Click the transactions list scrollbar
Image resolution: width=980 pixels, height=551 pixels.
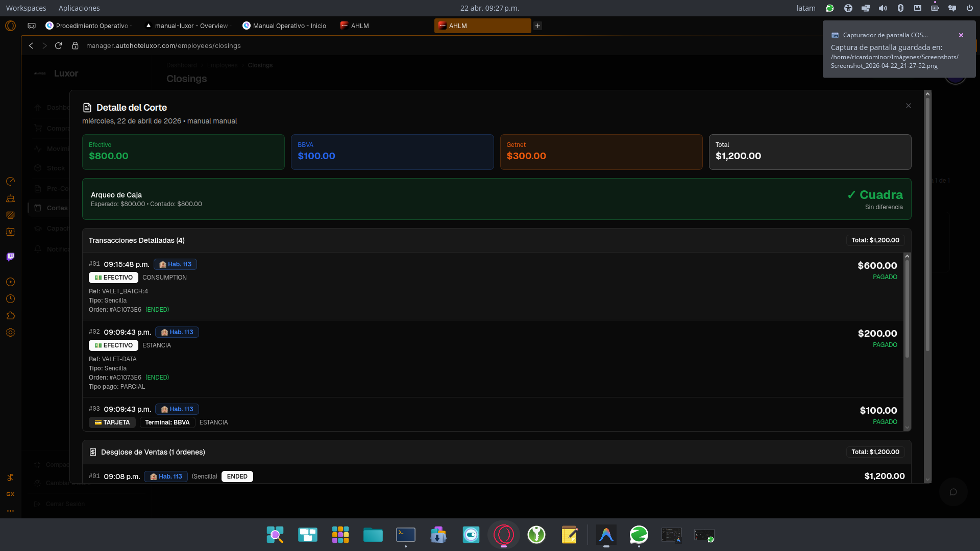[x=907, y=309]
